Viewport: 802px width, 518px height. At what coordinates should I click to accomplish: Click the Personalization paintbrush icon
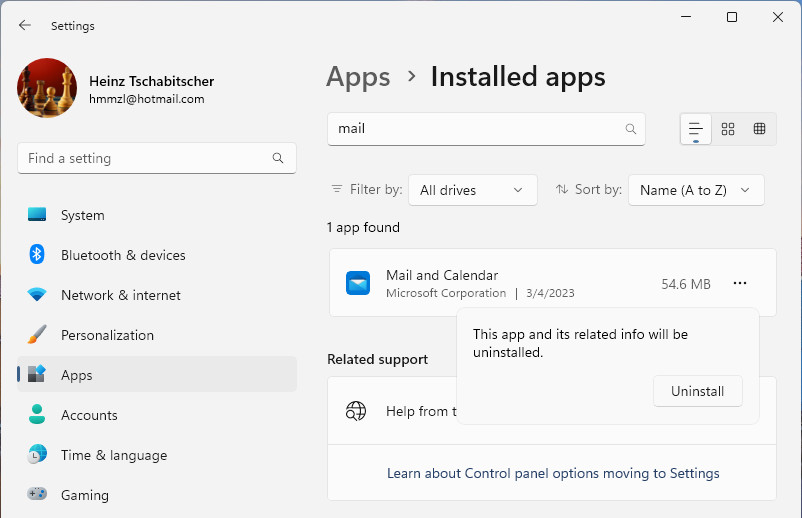click(37, 334)
